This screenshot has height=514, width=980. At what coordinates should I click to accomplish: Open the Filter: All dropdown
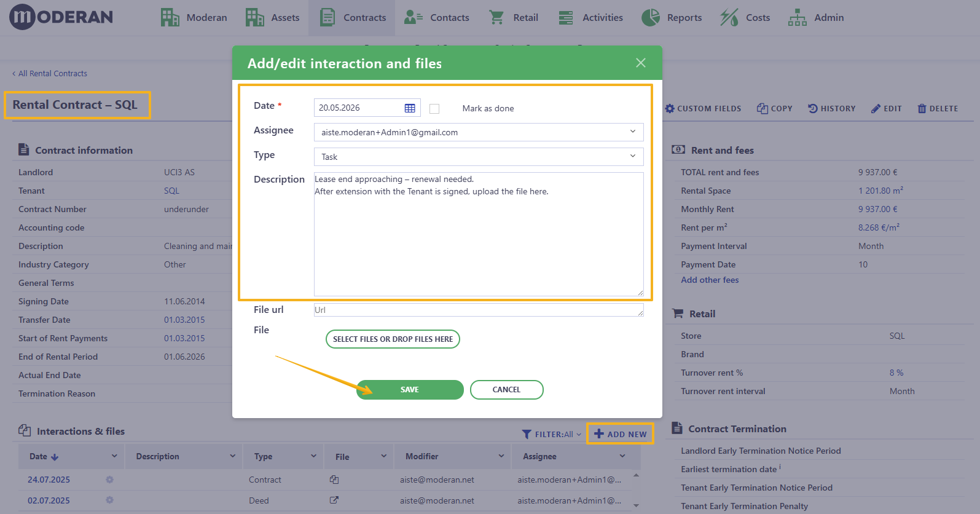[x=551, y=434]
